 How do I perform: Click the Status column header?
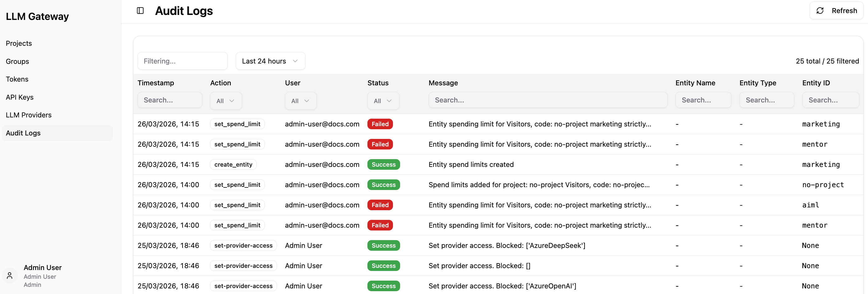pyautogui.click(x=378, y=83)
